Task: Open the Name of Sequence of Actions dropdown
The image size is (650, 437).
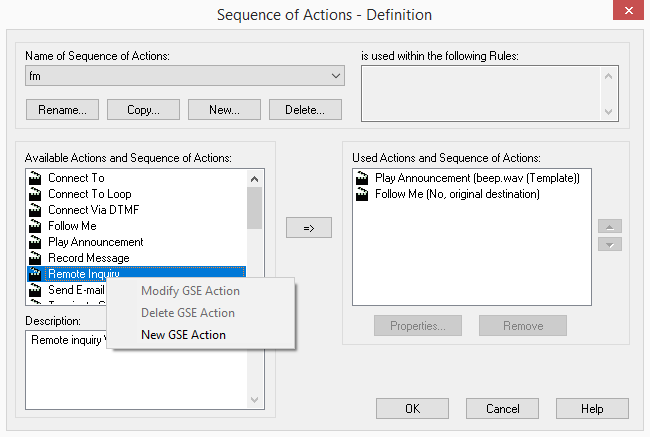Action: point(335,77)
